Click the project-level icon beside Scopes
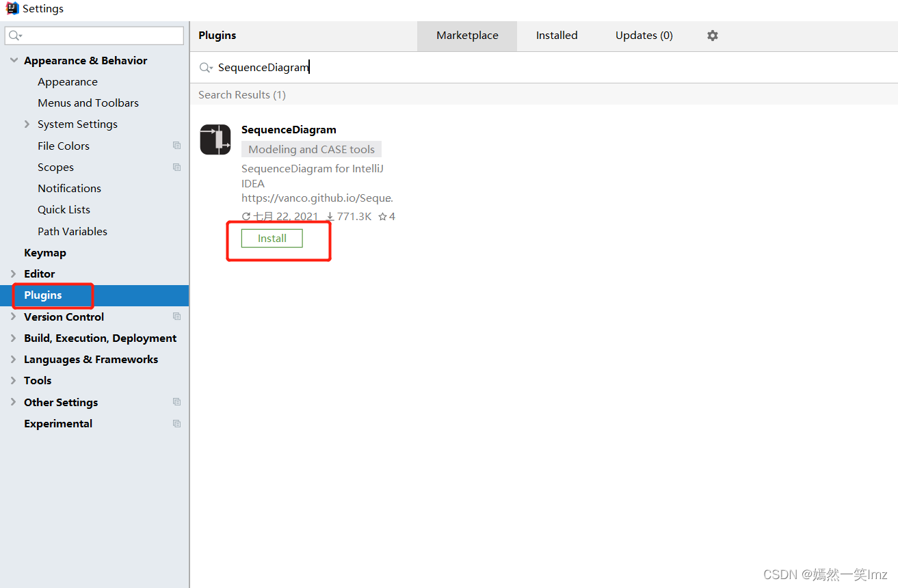Viewport: 898px width, 588px height. (x=177, y=167)
